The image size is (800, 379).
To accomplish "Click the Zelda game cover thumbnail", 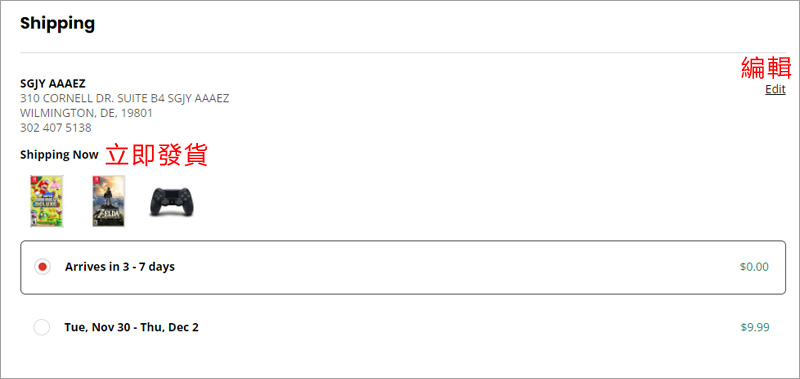I will (109, 201).
